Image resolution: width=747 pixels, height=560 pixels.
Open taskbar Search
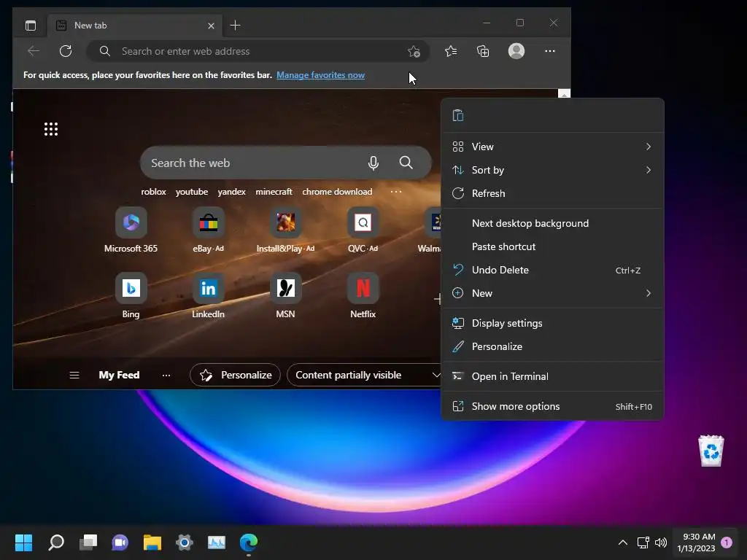56,542
